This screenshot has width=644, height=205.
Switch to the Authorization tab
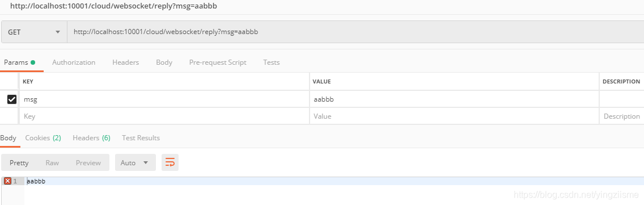click(74, 62)
